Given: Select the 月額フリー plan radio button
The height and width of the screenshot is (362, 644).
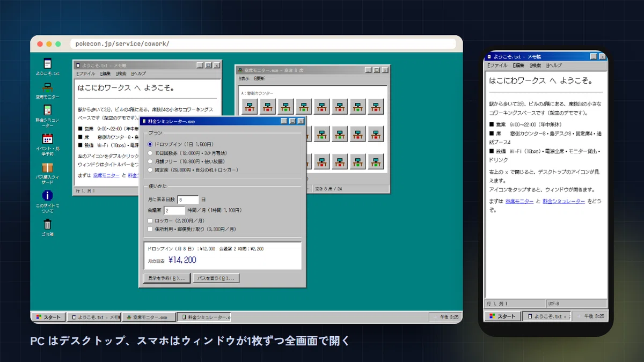Looking at the screenshot, I should (150, 161).
